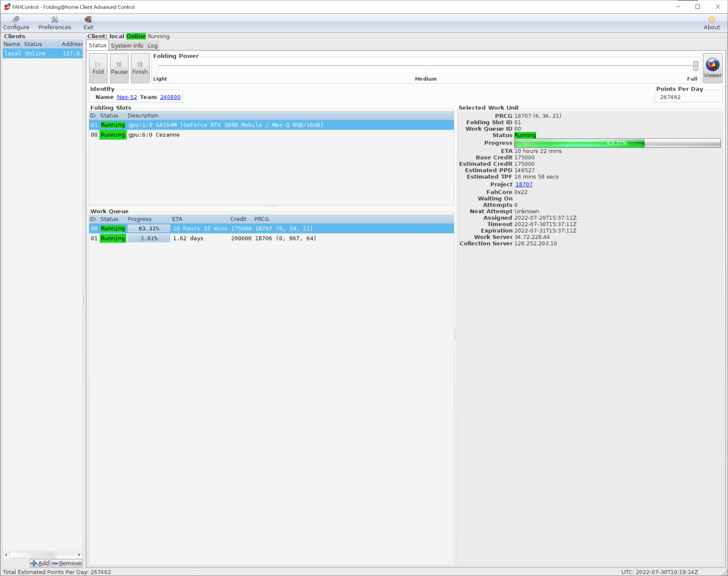Open the Neo-52 user name link
Viewport: 728px width, 576px height.
pos(127,97)
